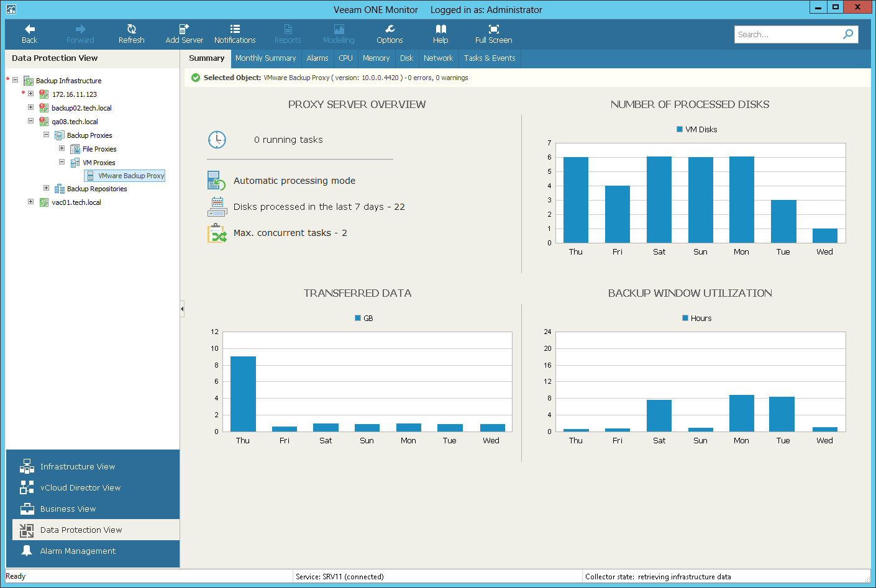
Task: Click the Veeam ONE app icon in the title bar
Action: pyautogui.click(x=11, y=9)
